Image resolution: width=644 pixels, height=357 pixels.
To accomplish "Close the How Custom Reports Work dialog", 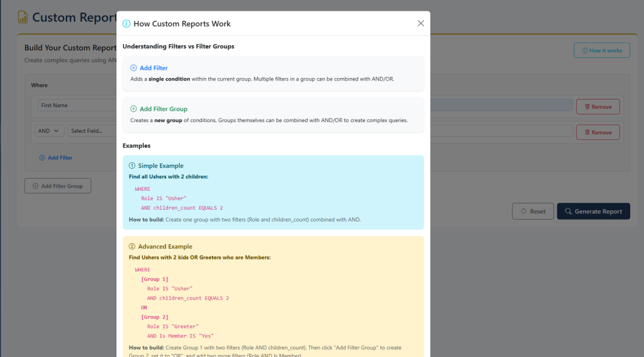I will coord(421,23).
